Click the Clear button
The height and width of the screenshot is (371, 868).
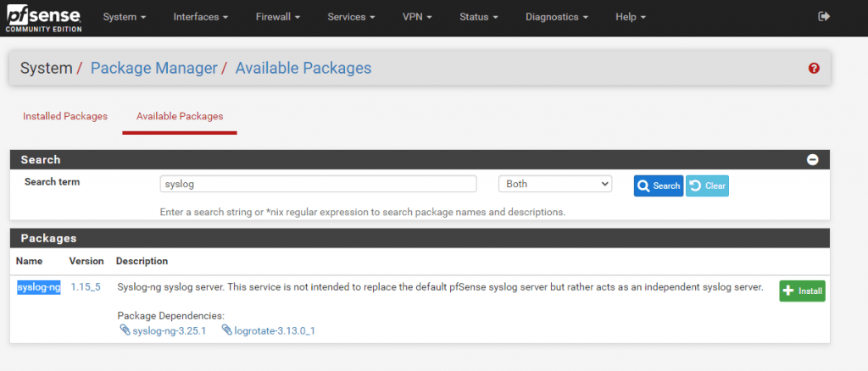tap(708, 185)
